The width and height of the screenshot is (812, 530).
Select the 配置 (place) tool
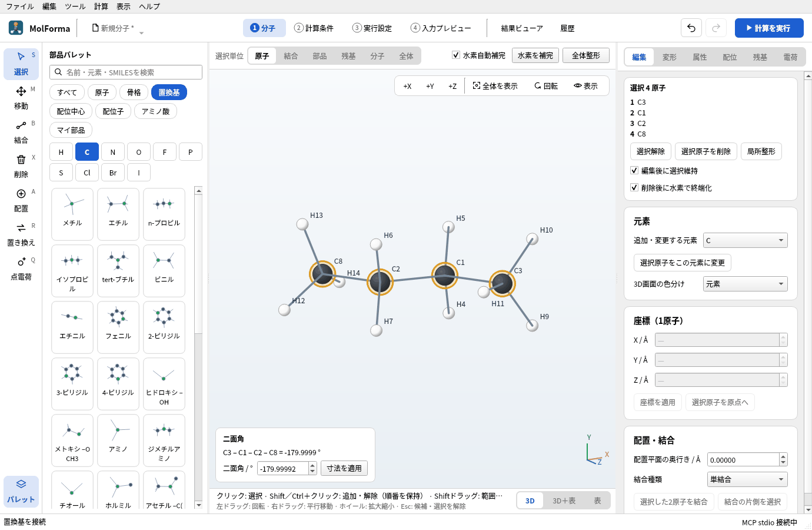point(21,200)
